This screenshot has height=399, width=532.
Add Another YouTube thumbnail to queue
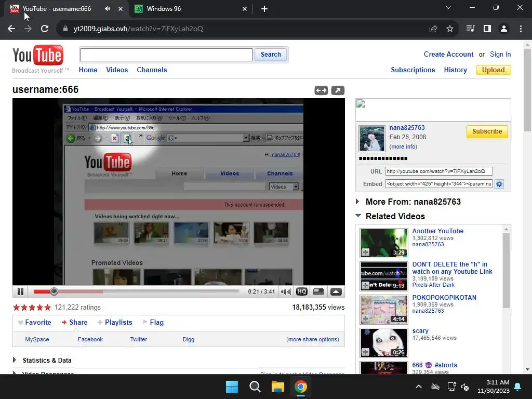point(365,252)
